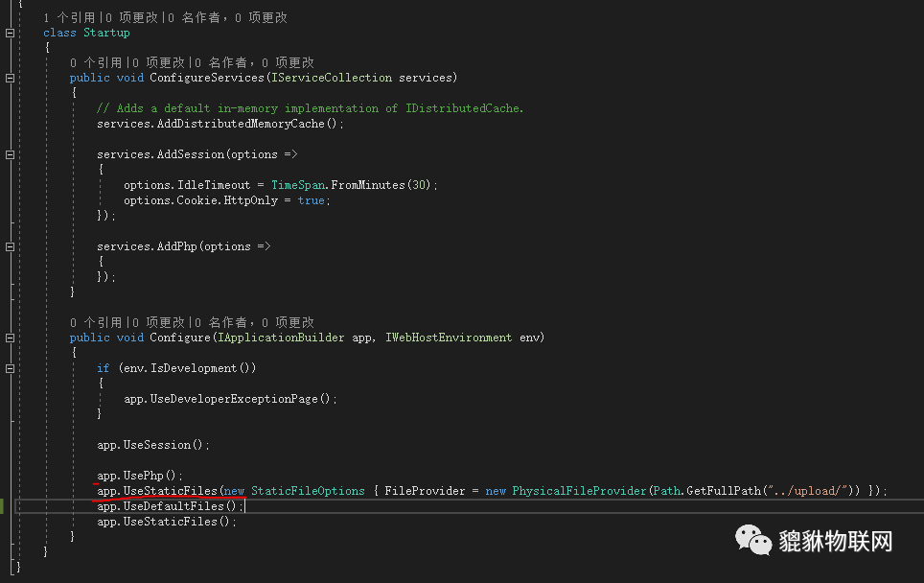
Task: Click the 'IServiceCollection' type name
Action: coord(332,78)
